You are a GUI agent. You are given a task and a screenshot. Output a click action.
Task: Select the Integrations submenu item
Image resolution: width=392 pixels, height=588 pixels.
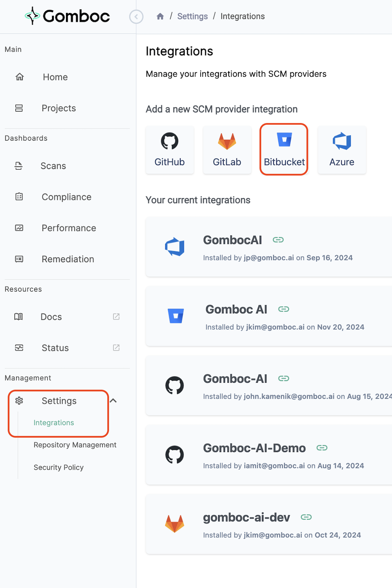54,423
